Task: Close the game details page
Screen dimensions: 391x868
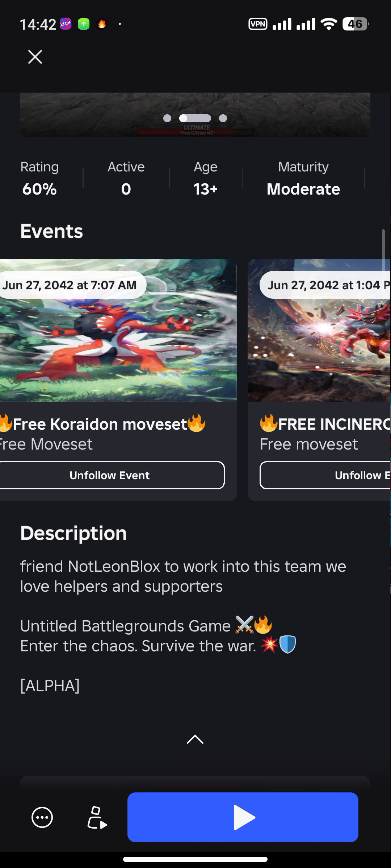Action: [x=35, y=57]
